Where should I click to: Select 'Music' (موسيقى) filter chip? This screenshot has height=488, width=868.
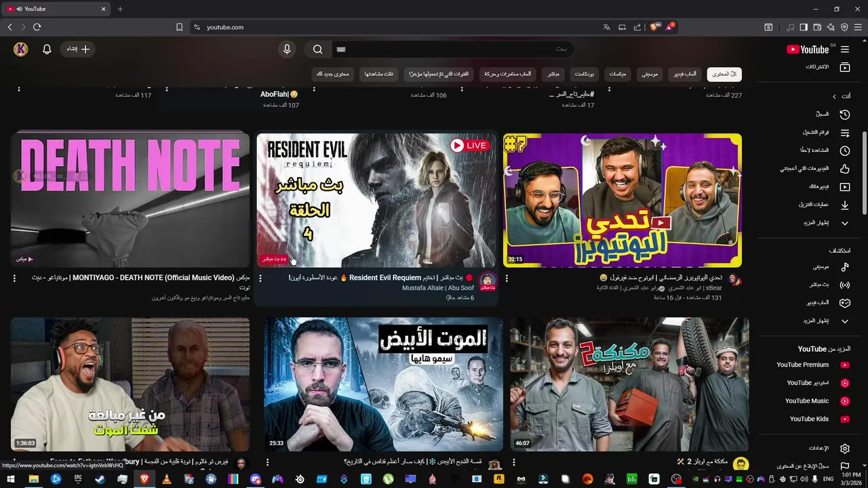(x=649, y=74)
